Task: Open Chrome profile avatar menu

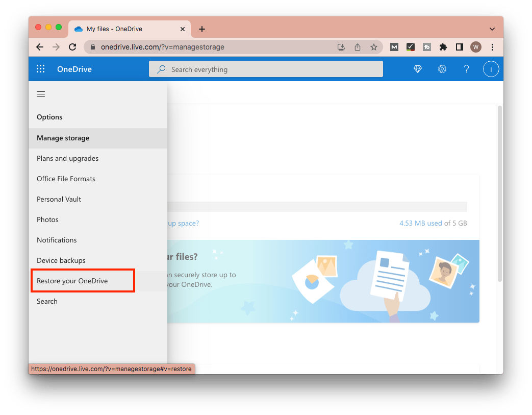Action: click(476, 47)
